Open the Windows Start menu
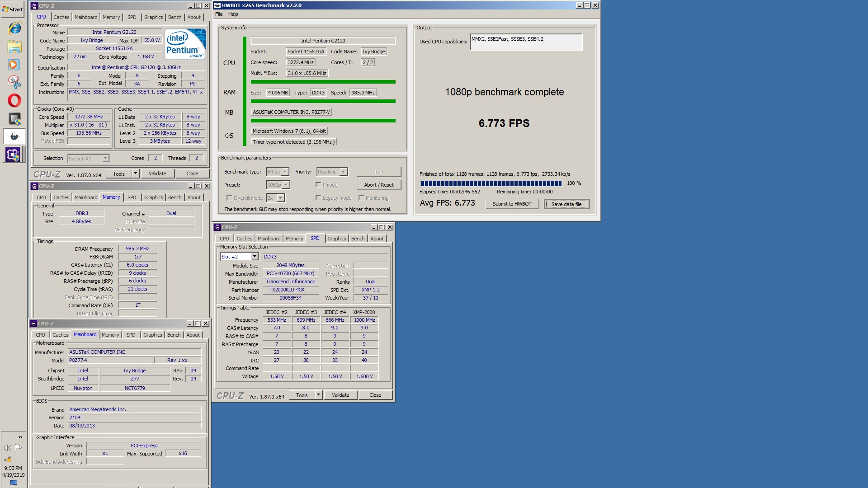868x488 pixels. point(13,9)
